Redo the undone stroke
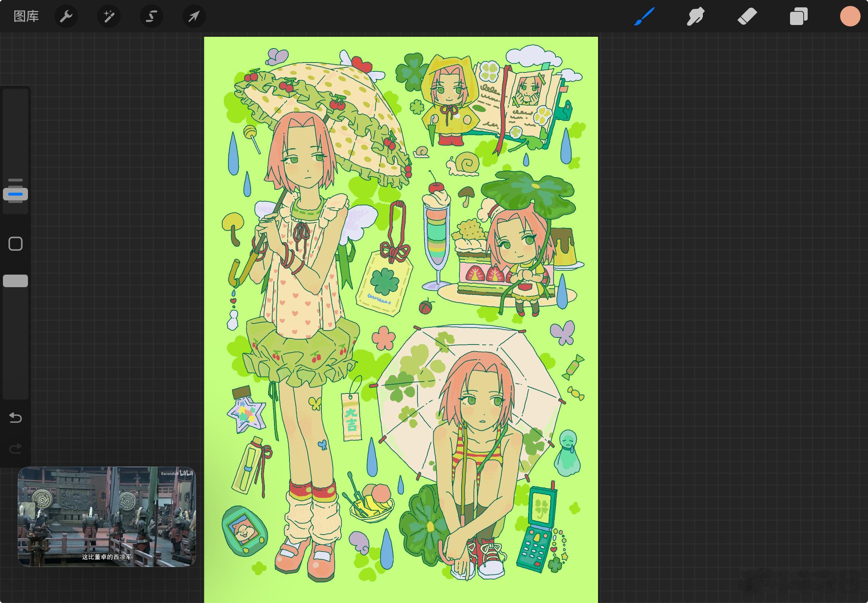The height and width of the screenshot is (603, 868). pos(15,449)
